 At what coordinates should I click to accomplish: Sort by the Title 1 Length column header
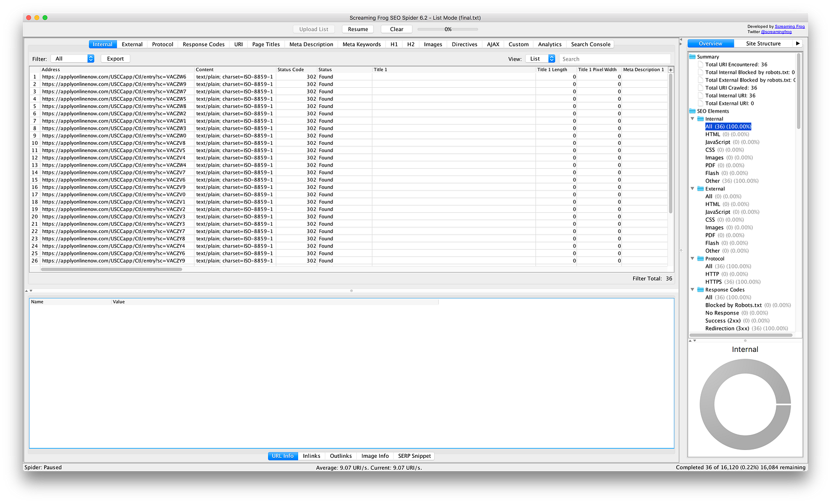coord(556,70)
